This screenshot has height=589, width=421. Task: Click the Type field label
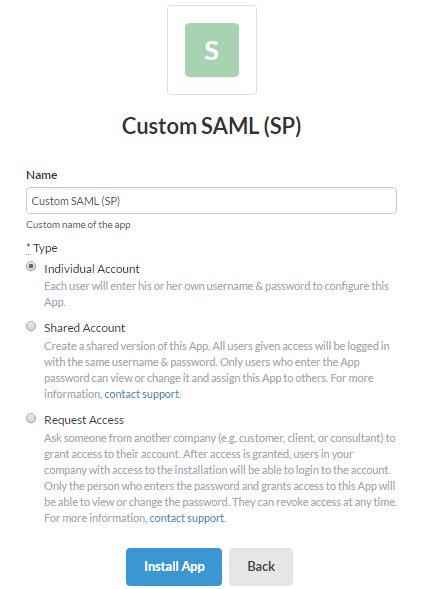pyautogui.click(x=45, y=248)
